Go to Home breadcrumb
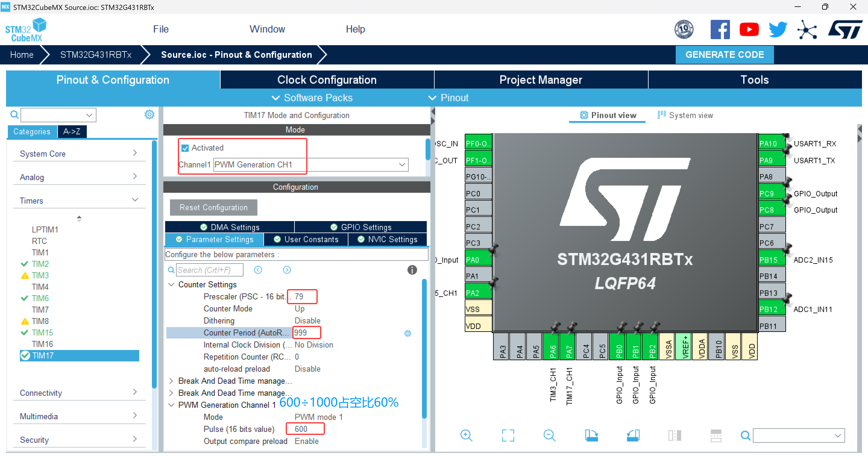 click(x=22, y=55)
